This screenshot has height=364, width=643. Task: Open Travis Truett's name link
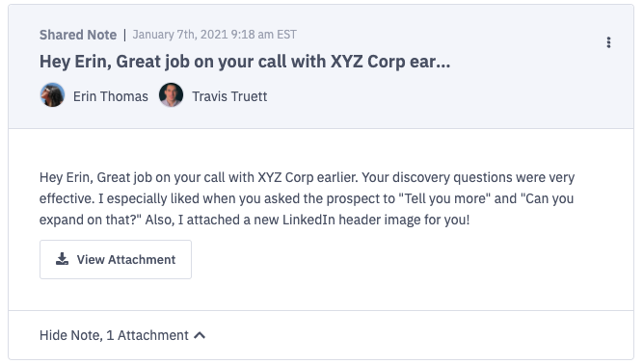(x=229, y=96)
